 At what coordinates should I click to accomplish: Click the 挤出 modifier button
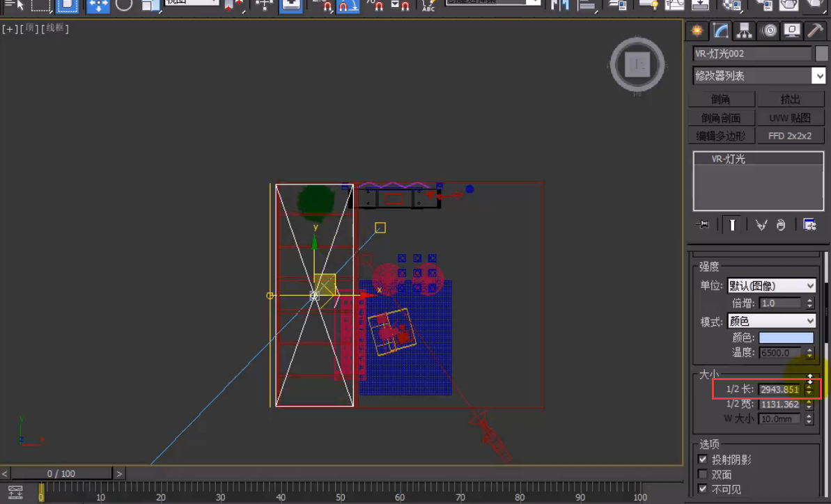[791, 100]
